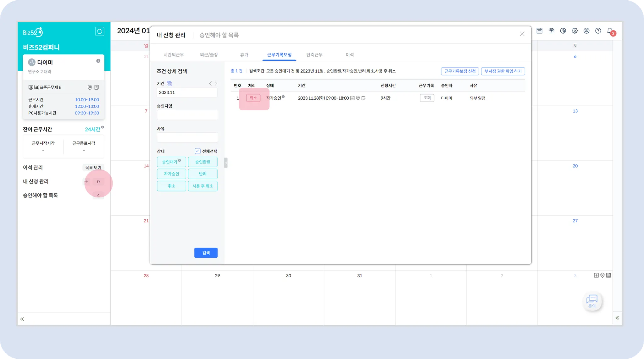Image resolution: width=644 pixels, height=359 pixels.
Task: Toggle the 전체선택 checkbox
Action: (x=197, y=151)
